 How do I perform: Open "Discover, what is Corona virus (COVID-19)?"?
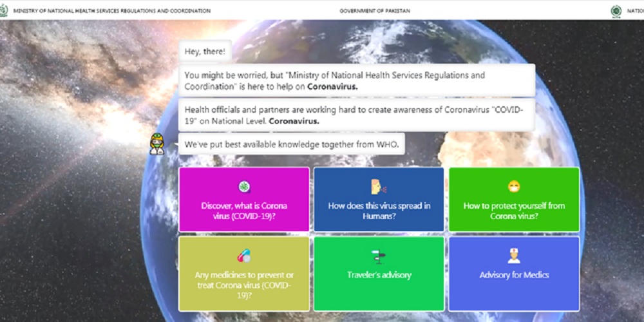click(x=244, y=211)
